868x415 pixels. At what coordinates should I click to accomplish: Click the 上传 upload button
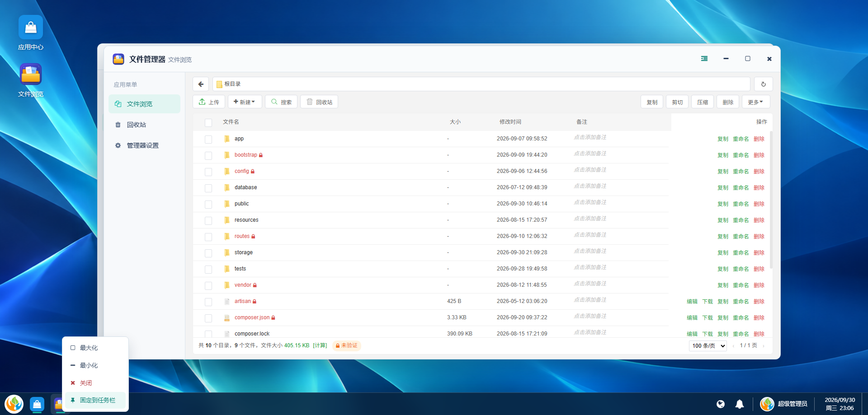[209, 102]
